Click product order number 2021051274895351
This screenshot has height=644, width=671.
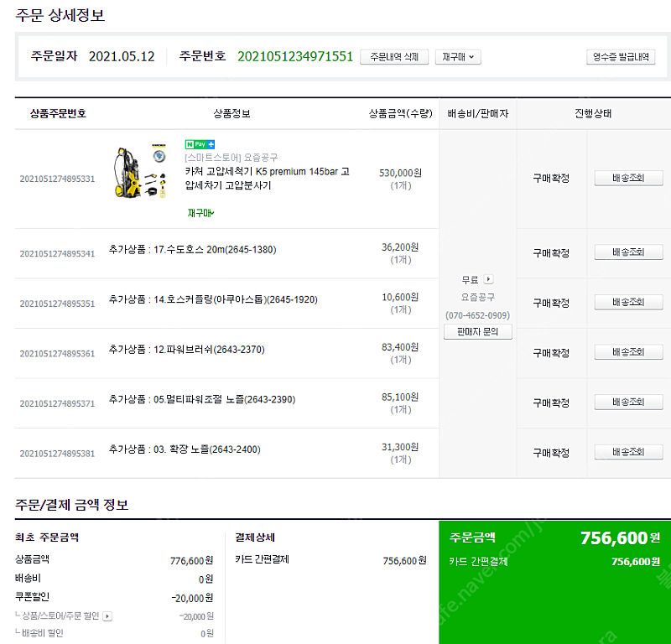tap(57, 304)
